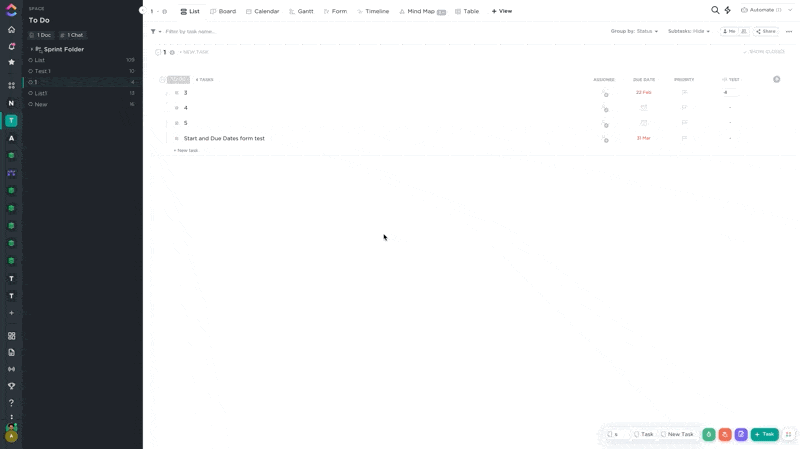800x449 pixels.
Task: Set the assignee for task 3
Action: (x=605, y=93)
